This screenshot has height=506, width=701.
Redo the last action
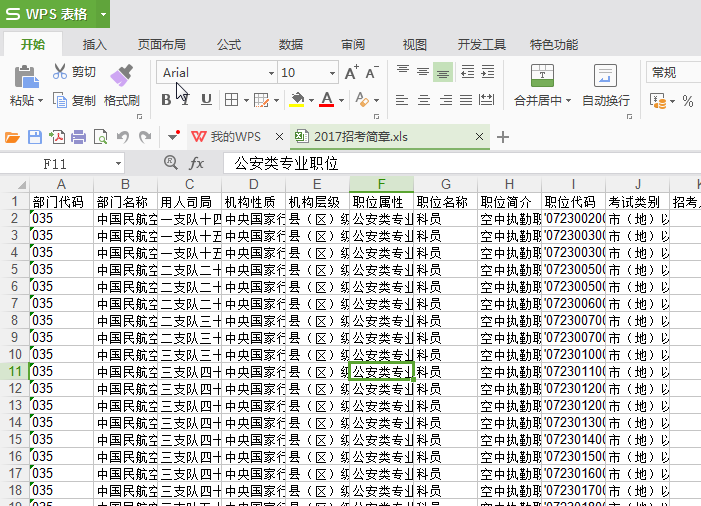(145, 137)
